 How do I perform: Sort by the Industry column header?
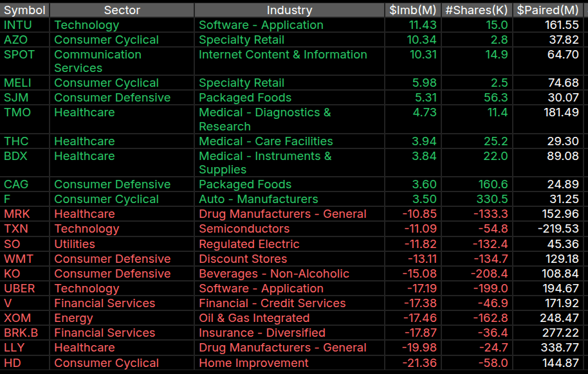[289, 10]
